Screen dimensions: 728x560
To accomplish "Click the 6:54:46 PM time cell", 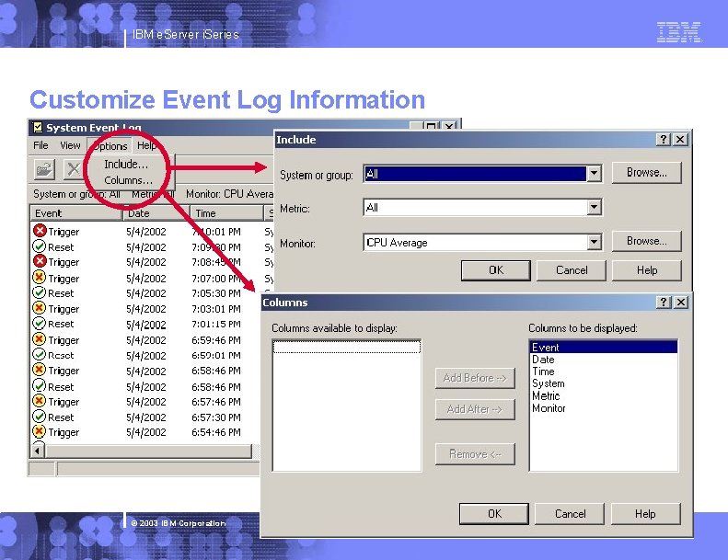I will [216, 432].
